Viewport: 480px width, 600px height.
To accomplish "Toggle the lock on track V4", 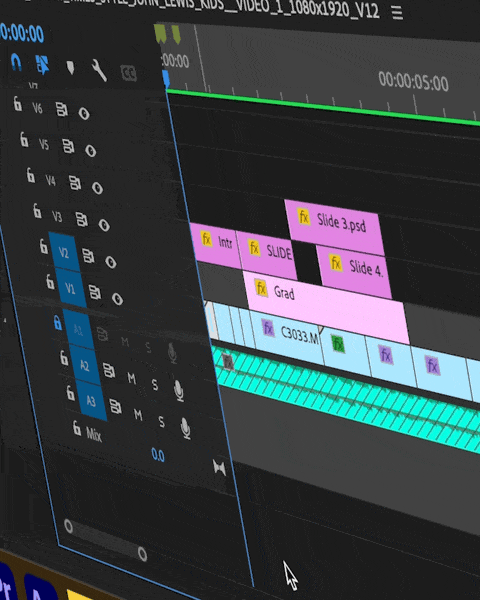I will coord(30,175).
